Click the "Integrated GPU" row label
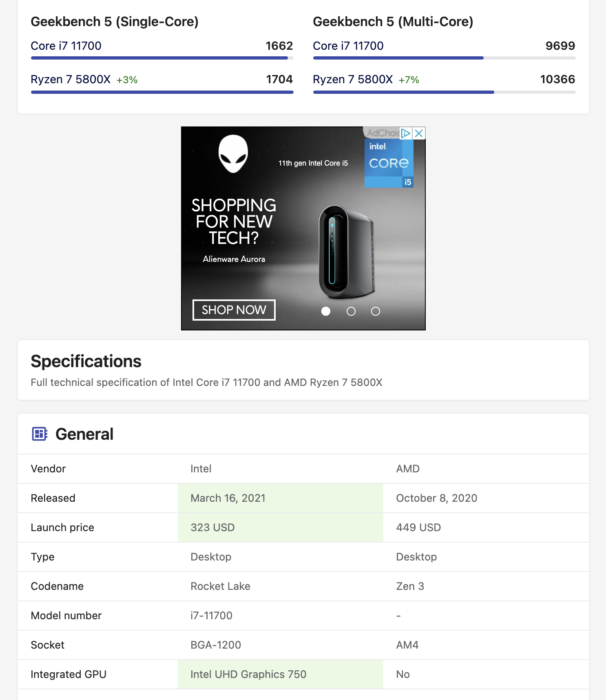The image size is (606, 700). tap(69, 674)
